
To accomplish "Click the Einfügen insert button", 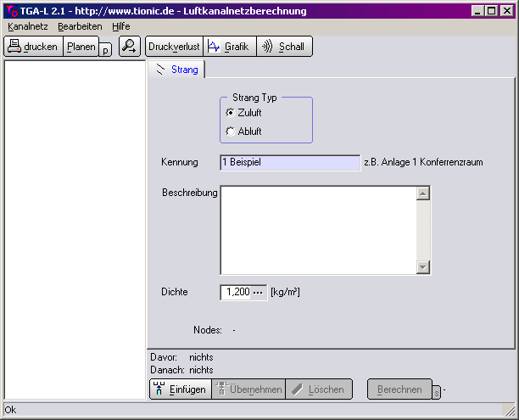I will [x=180, y=389].
